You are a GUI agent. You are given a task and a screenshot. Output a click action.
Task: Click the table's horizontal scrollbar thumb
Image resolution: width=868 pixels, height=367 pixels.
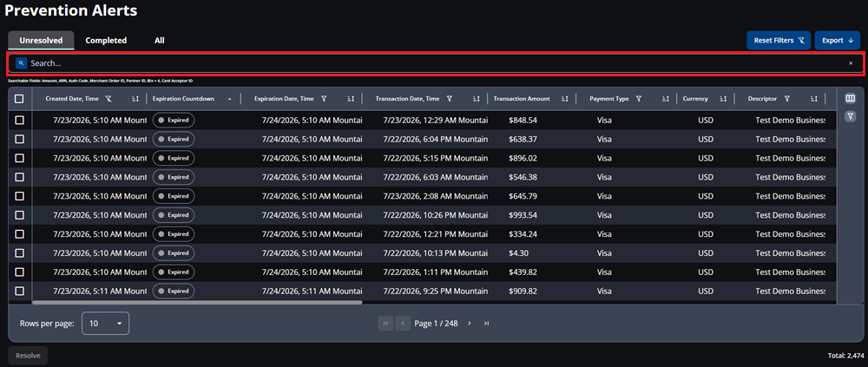tap(197, 302)
